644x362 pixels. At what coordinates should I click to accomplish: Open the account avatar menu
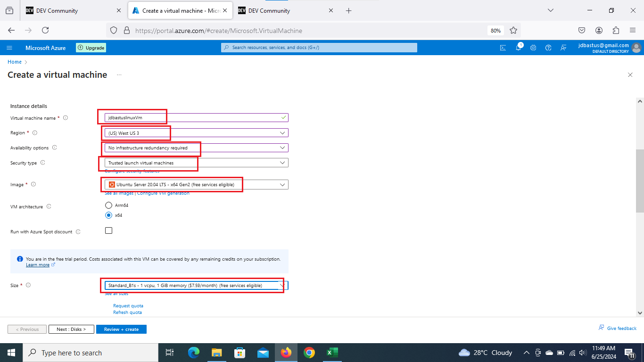tap(636, 48)
